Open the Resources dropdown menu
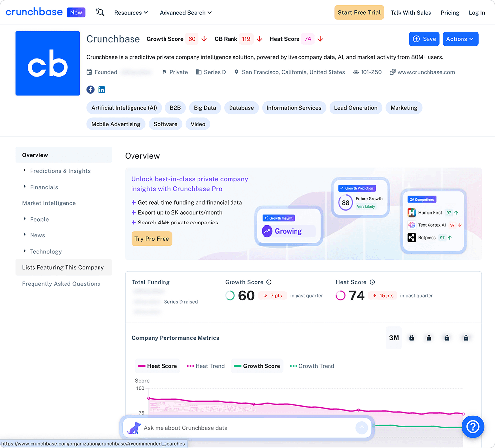The width and height of the screenshot is (495, 448). pyautogui.click(x=131, y=13)
